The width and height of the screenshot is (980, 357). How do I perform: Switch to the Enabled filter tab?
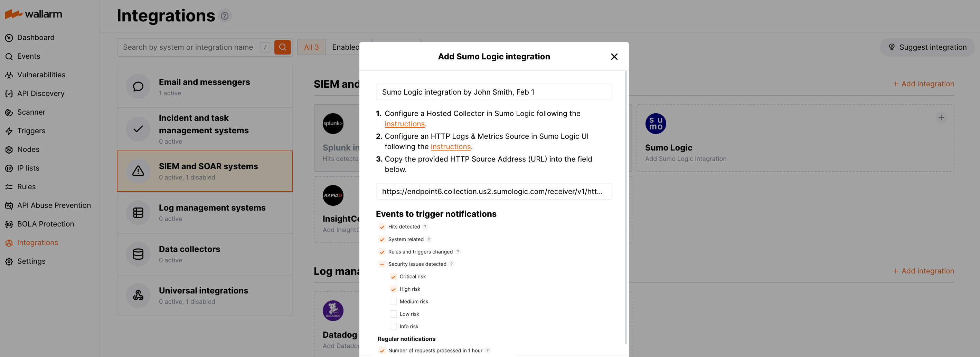click(x=346, y=47)
